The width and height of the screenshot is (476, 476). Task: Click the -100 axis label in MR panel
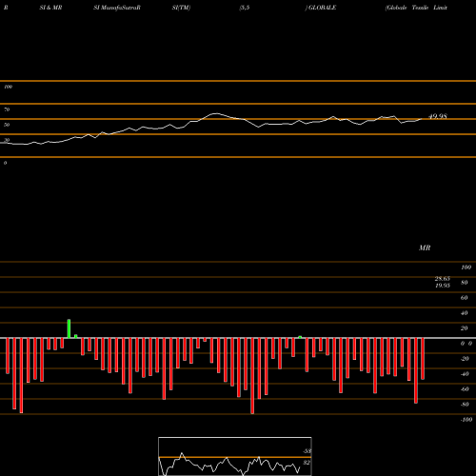point(466,420)
